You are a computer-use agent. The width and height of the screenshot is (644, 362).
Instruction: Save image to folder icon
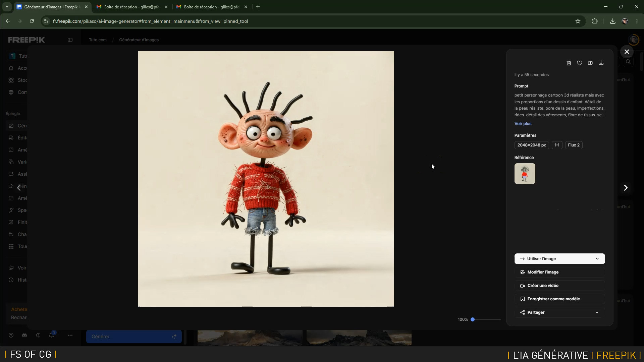tap(590, 63)
